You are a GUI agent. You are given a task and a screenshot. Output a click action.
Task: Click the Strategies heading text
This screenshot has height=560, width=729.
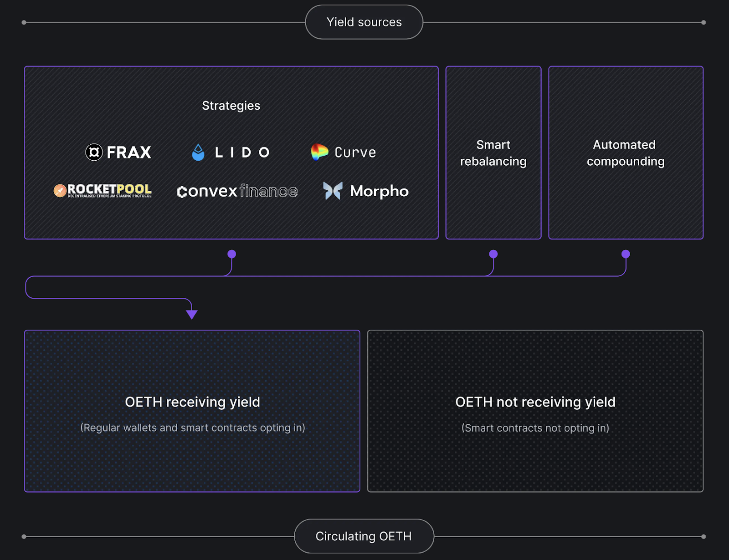pos(231,106)
